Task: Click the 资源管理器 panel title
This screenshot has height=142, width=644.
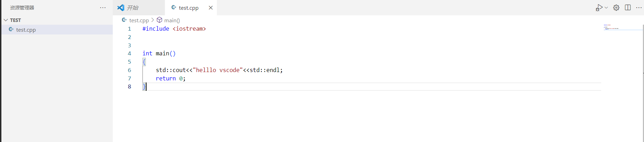Action: click(22, 8)
